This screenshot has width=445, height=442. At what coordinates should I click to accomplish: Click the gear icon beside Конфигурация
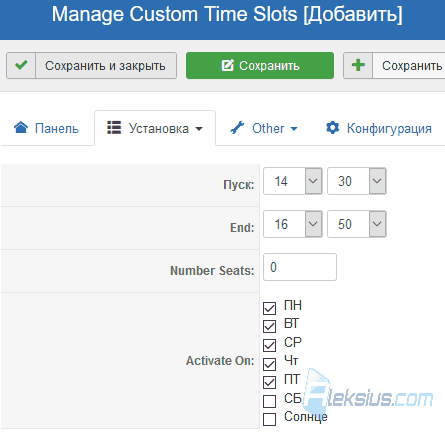332,128
